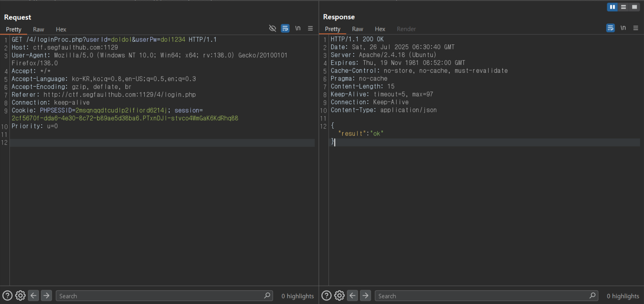Open search settings gear below Request panel

[x=20, y=296]
